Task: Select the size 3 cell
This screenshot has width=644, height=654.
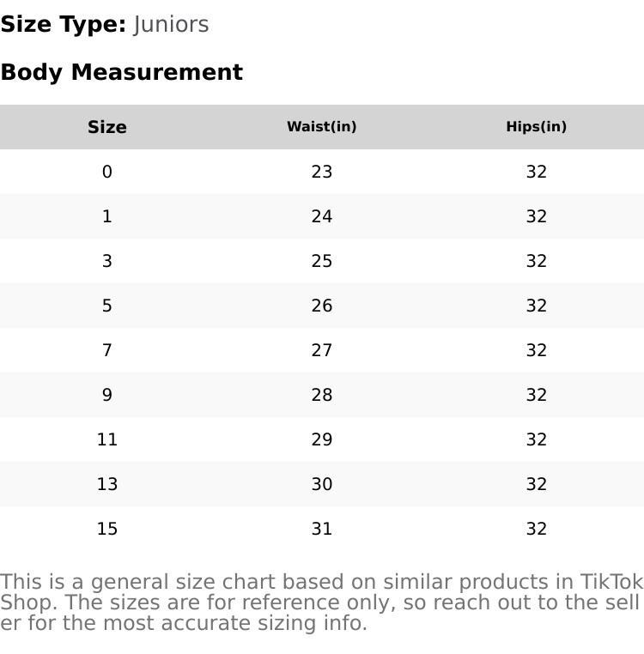Action: coord(107,261)
